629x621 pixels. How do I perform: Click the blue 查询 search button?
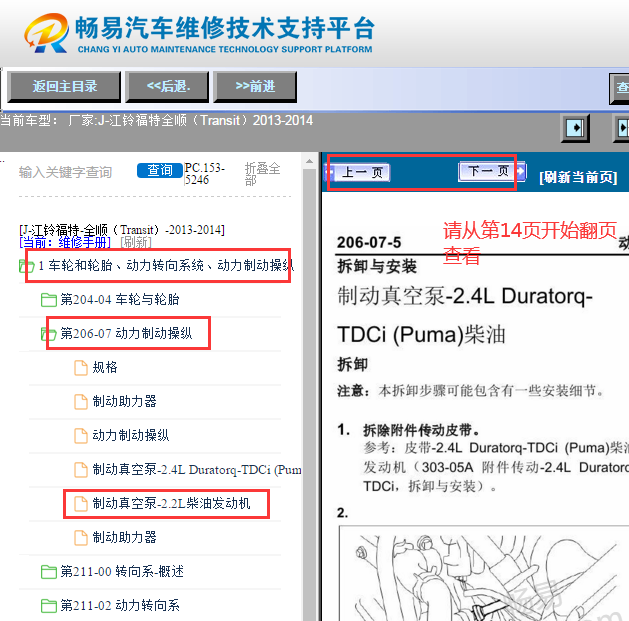[x=160, y=170]
